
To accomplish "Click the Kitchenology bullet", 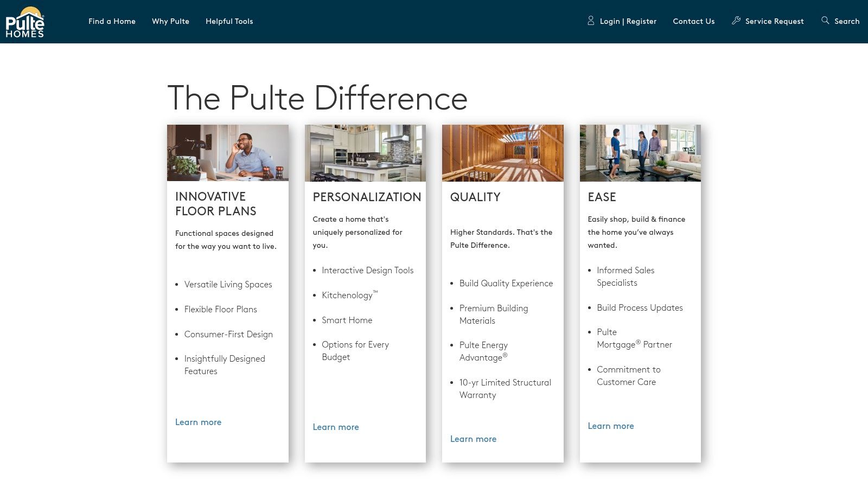I will (349, 295).
